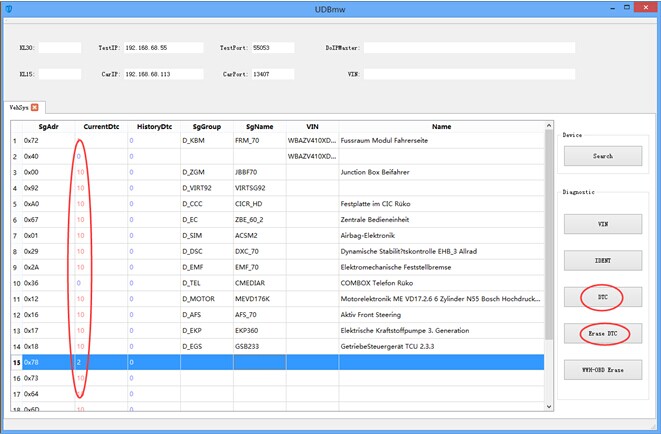Click the CarPort field showing 13407

click(x=273, y=74)
